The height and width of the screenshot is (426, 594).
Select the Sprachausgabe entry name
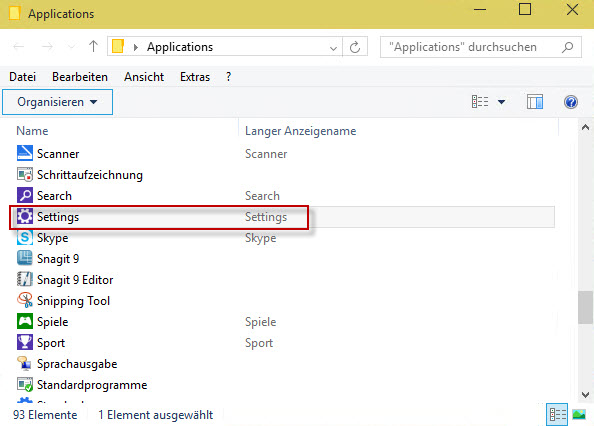coord(77,364)
